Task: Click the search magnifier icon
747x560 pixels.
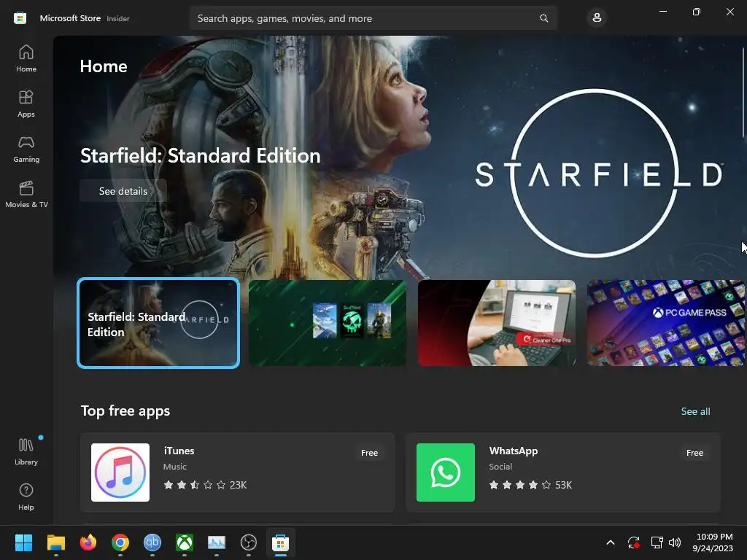Action: pos(543,18)
